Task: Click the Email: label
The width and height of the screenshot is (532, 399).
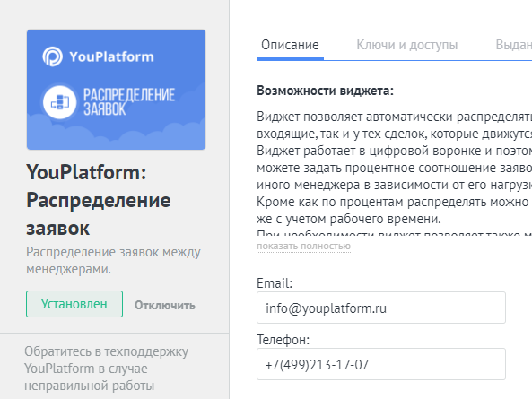Action: tap(275, 283)
